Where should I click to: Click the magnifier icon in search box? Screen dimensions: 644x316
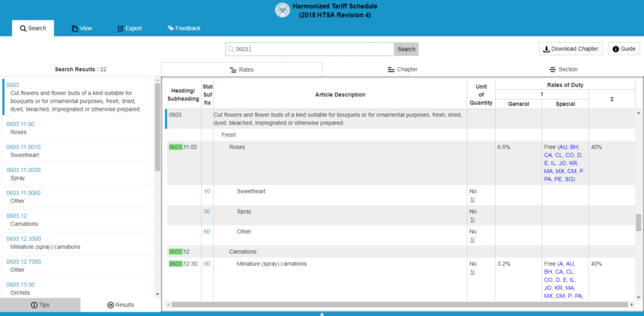[x=231, y=49]
